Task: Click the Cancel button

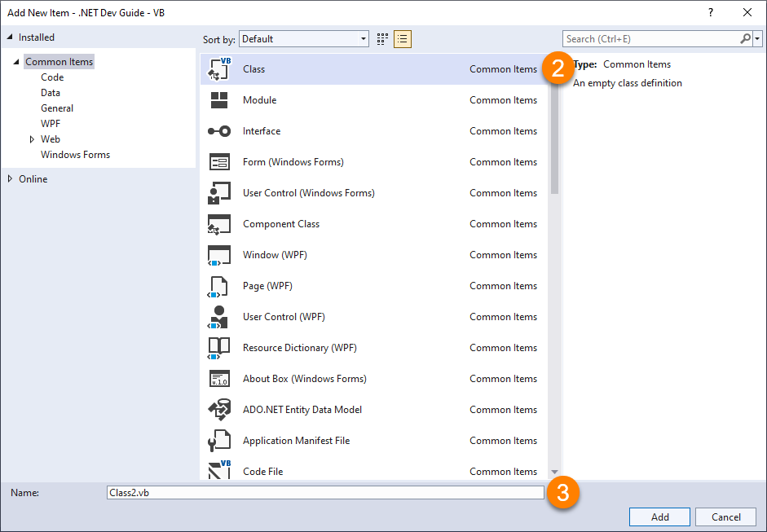Action: click(x=726, y=517)
